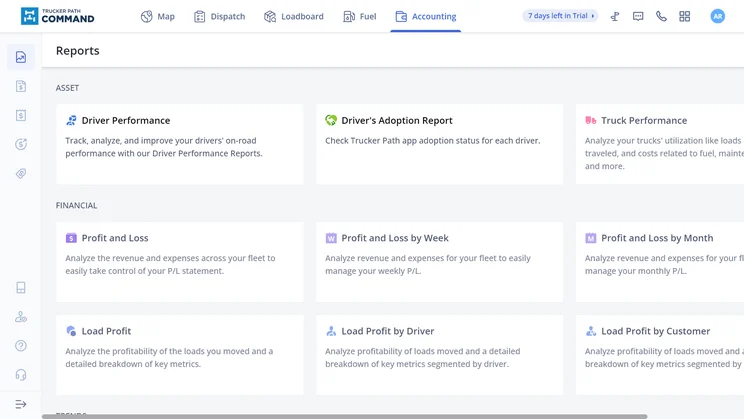This screenshot has width=744, height=419.
Task: Open the AR user avatar menu
Action: click(x=717, y=16)
